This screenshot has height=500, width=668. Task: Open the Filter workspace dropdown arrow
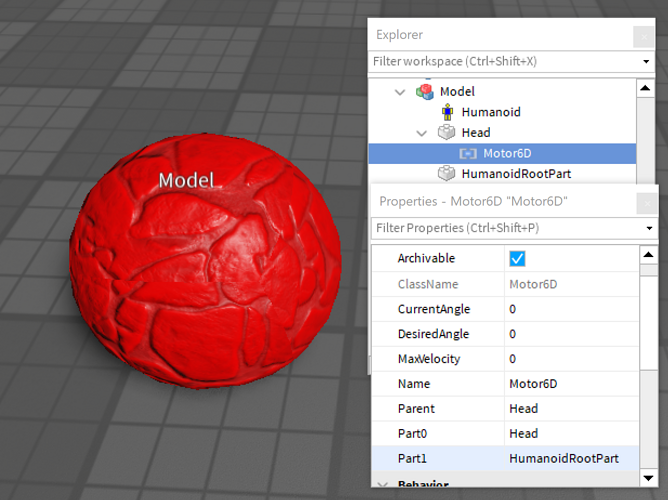point(646,61)
